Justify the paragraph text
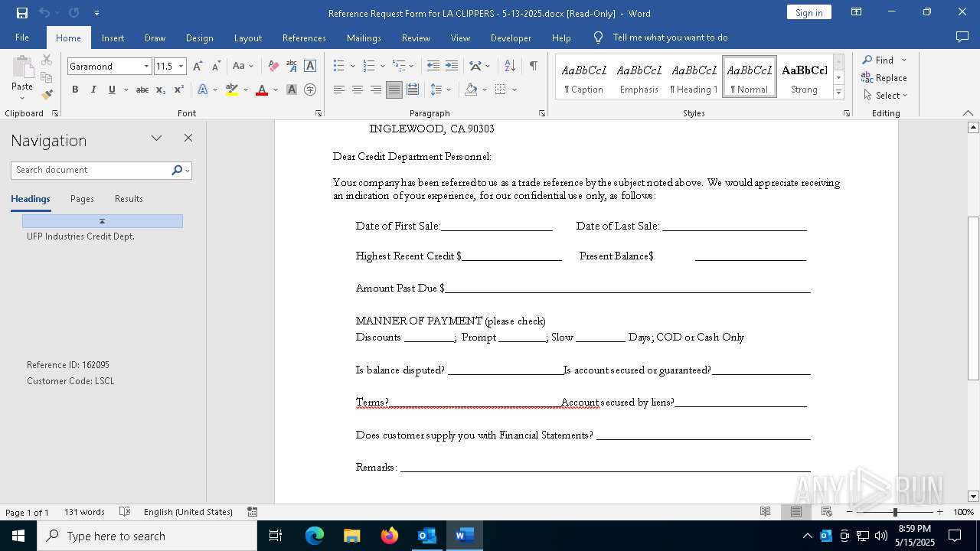 394,90
